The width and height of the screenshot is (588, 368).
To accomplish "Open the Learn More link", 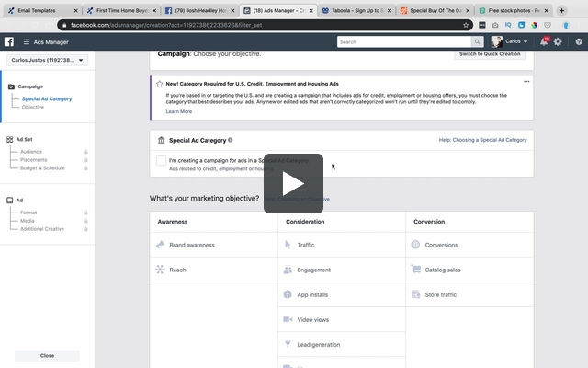I will click(179, 111).
